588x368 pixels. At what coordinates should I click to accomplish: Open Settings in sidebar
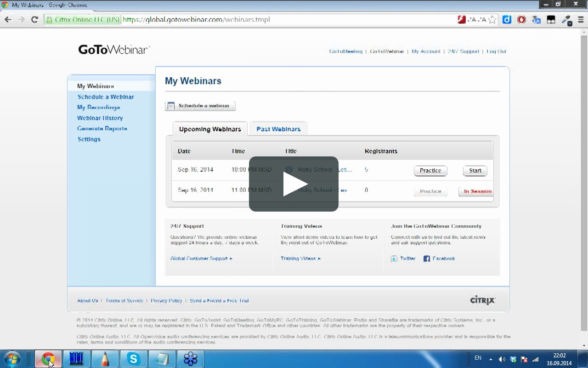89,139
